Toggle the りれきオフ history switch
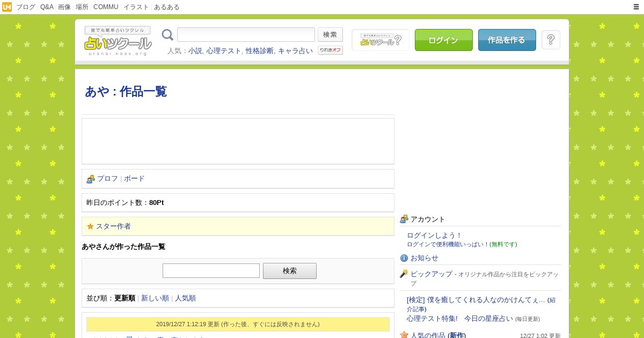The height and width of the screenshot is (338, 644). [x=330, y=50]
